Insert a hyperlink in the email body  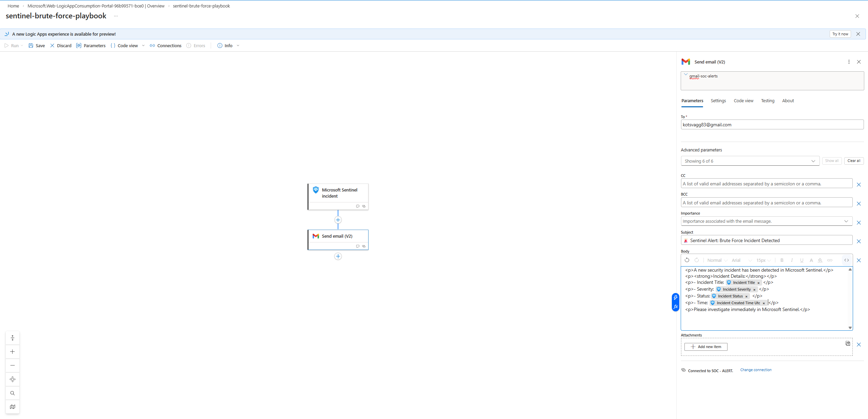(831, 260)
